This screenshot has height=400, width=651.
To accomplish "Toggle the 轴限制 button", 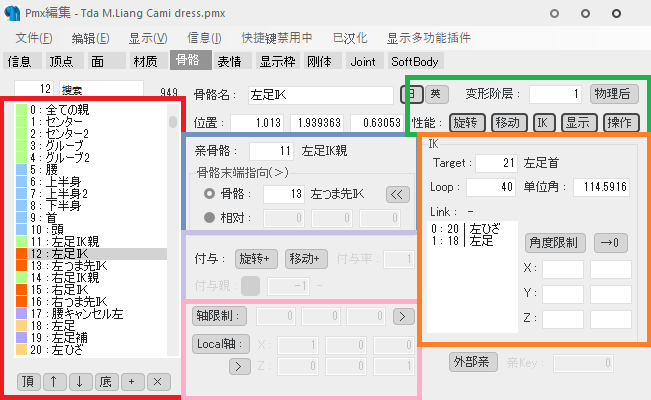I will (x=219, y=316).
